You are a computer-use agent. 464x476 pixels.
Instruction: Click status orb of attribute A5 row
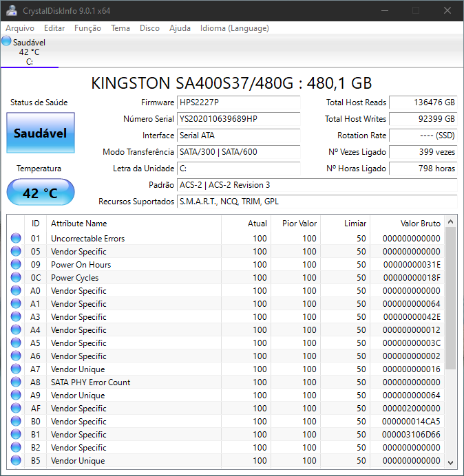tap(16, 343)
